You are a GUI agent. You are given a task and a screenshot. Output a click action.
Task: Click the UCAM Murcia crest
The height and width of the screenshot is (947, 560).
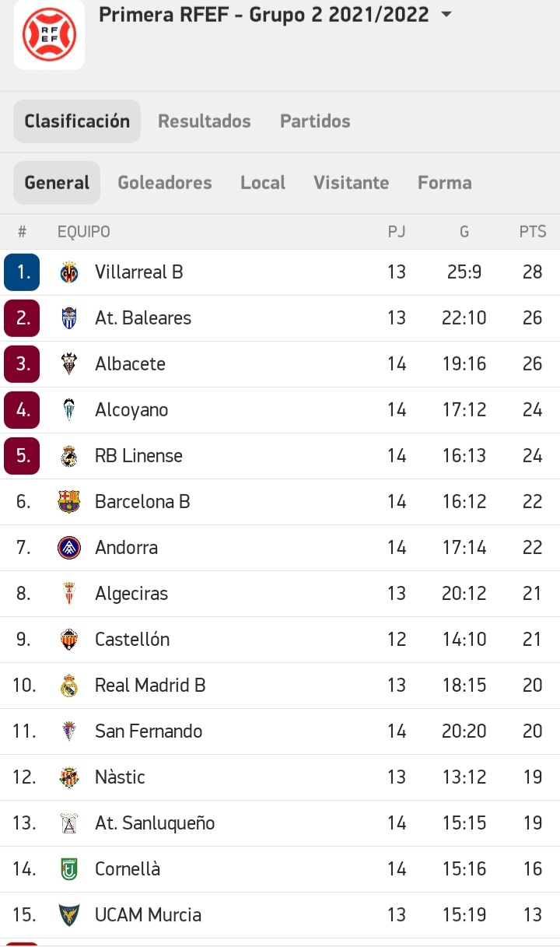click(69, 915)
